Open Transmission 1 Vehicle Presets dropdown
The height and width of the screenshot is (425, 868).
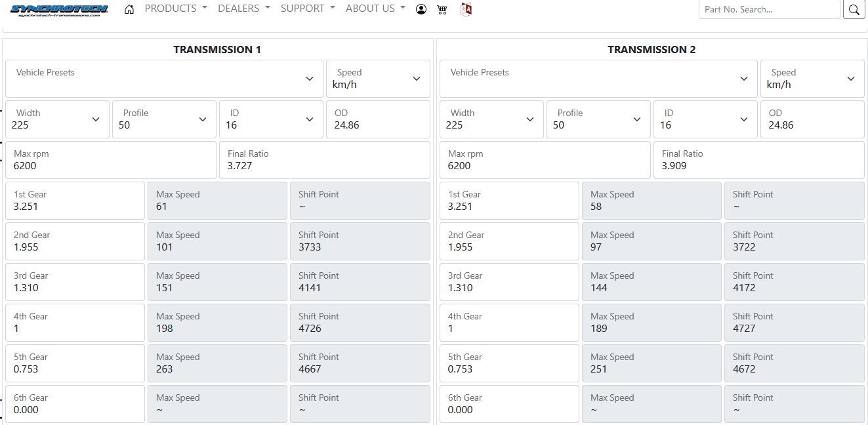[164, 79]
